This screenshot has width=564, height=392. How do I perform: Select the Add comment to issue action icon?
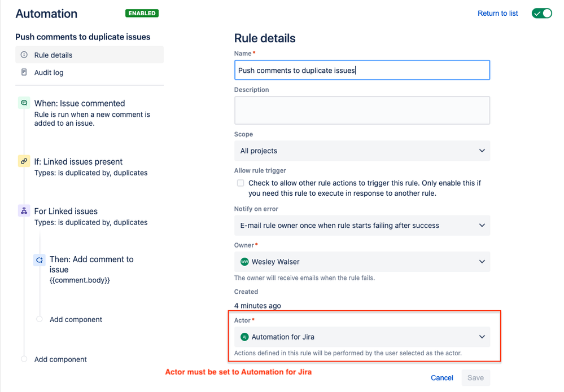point(40,260)
